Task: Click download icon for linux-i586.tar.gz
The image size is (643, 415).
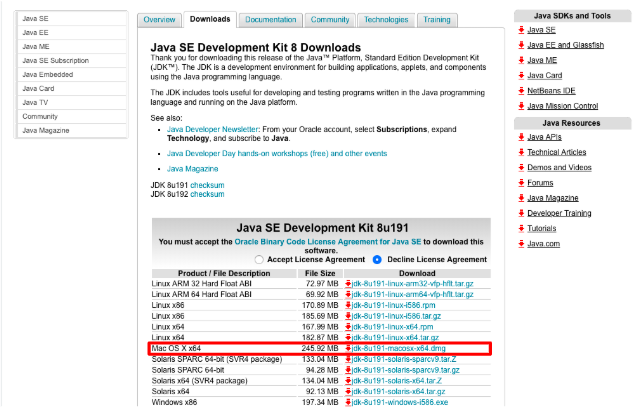Action: (348, 316)
